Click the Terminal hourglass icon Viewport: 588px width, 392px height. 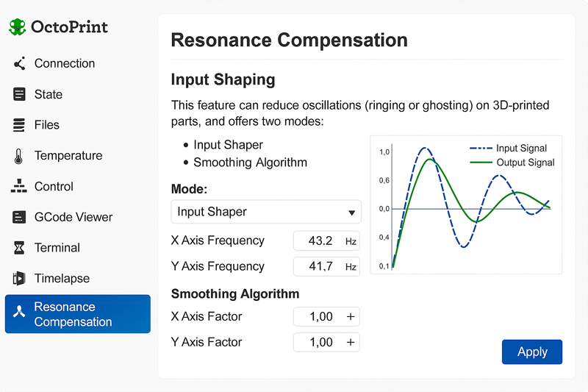(x=19, y=248)
